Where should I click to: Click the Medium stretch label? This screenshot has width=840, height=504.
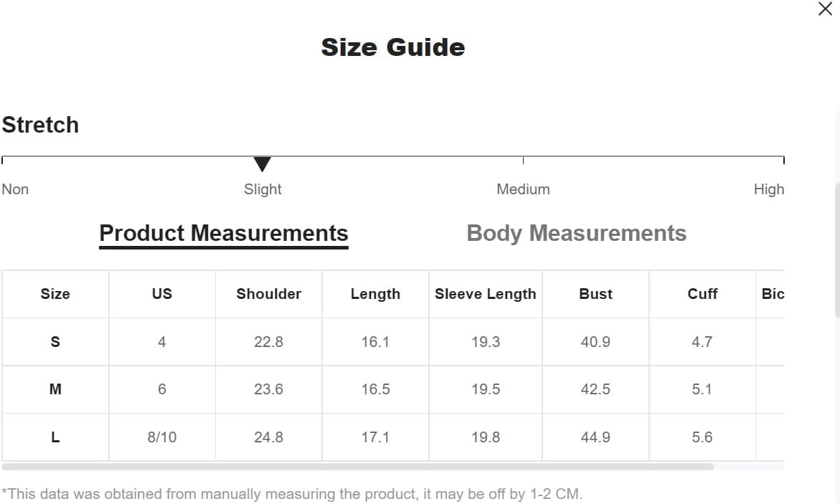523,189
